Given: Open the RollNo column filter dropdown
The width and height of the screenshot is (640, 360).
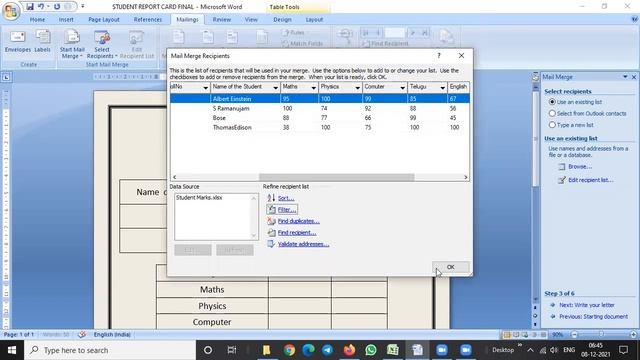Looking at the screenshot, I should click(x=205, y=87).
